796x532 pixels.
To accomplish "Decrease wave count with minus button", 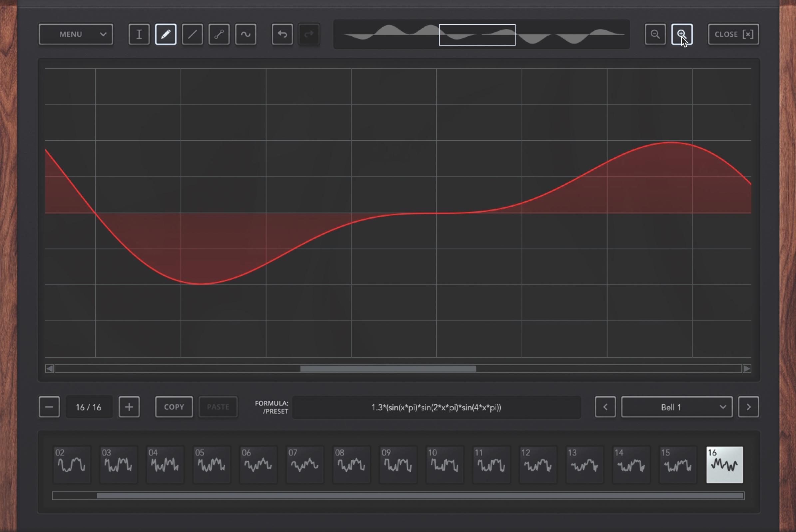I will click(x=49, y=407).
